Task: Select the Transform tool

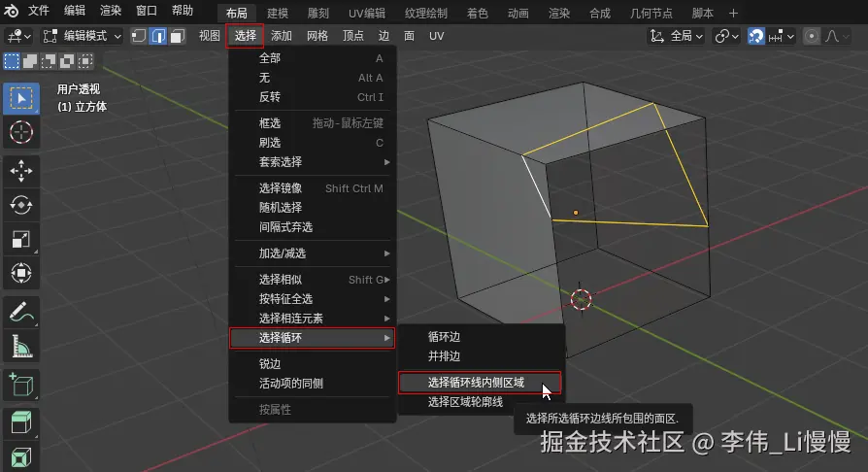Action: pos(21,273)
